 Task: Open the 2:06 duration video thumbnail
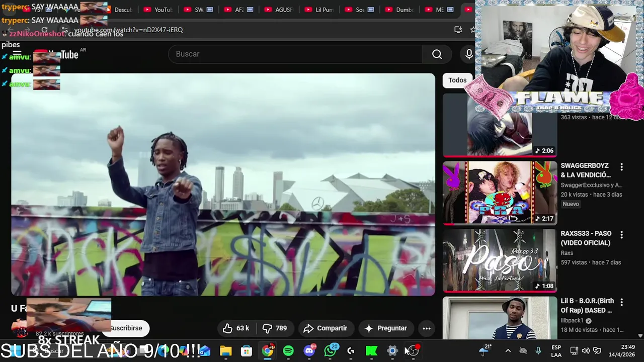[500, 125]
